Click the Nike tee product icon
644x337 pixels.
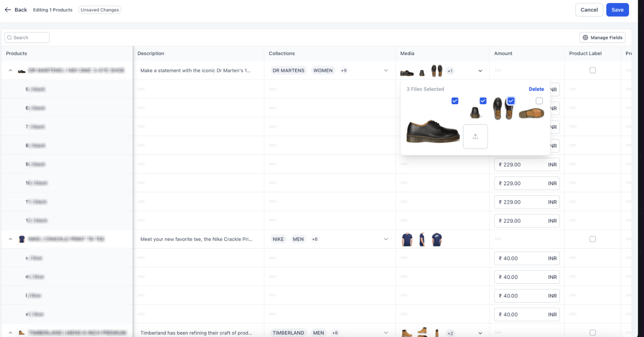(x=22, y=239)
